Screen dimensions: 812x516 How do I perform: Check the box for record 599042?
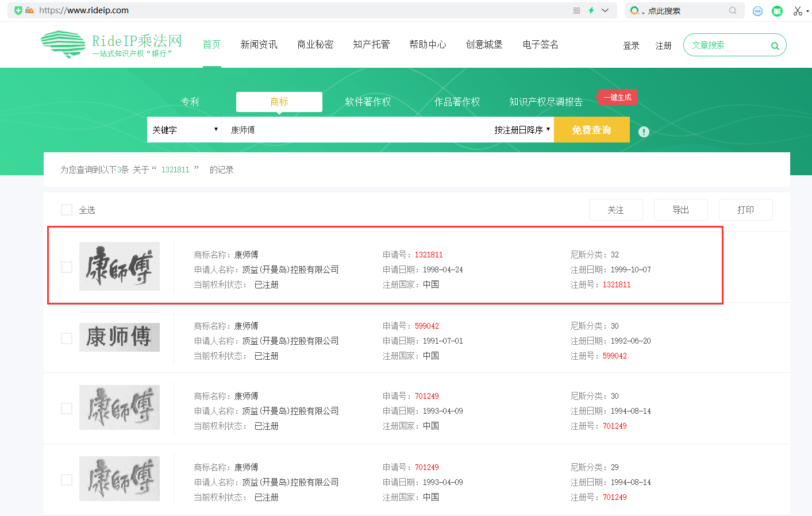(67, 338)
